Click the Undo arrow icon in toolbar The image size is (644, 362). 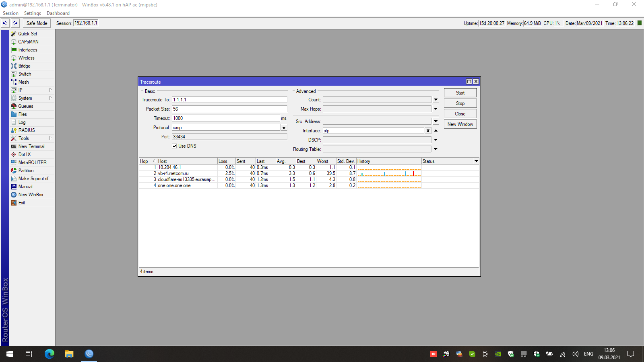[x=5, y=23]
